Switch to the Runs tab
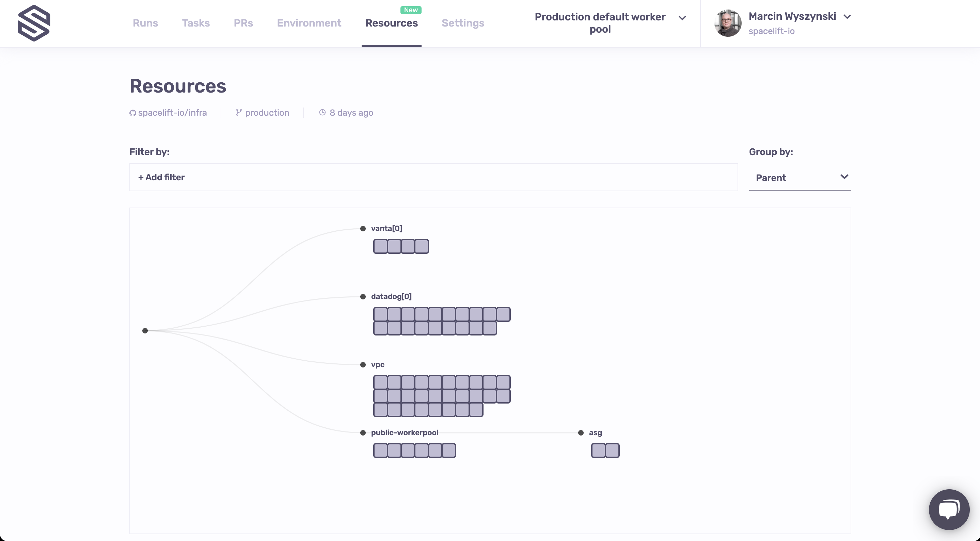Viewport: 980px width, 541px height. coord(145,23)
